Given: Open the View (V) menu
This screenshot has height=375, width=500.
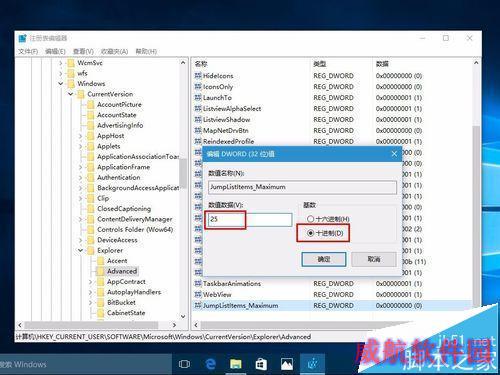Looking at the screenshot, I should pyautogui.click(x=83, y=51).
